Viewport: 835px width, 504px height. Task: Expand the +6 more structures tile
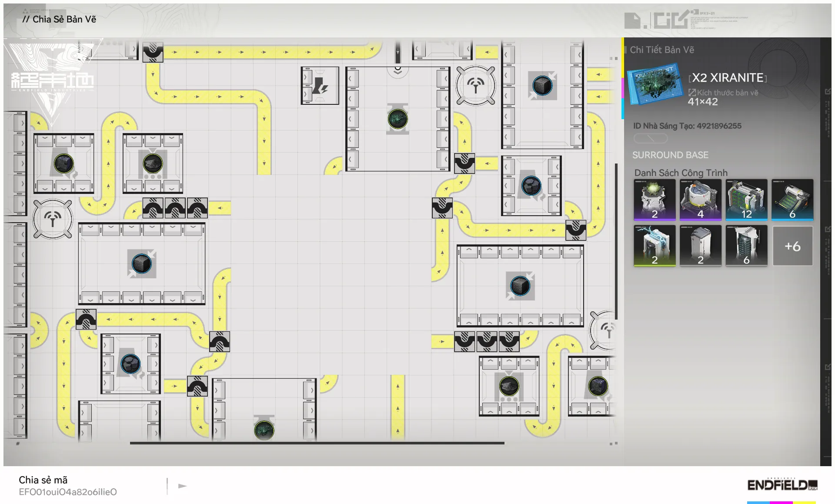pyautogui.click(x=792, y=246)
